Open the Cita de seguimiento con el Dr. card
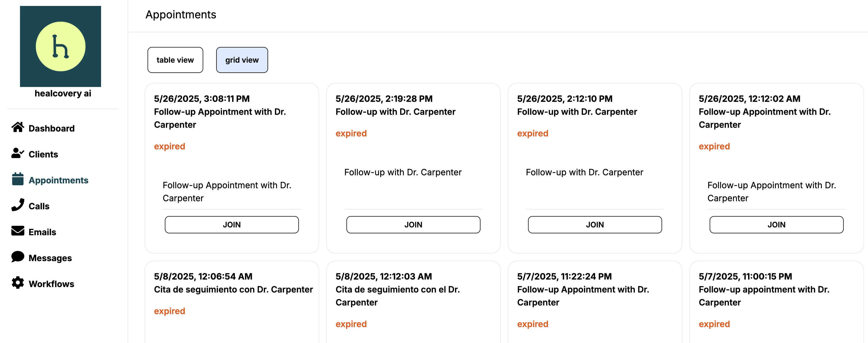Viewport: 868px width, 343px height. 413,302
